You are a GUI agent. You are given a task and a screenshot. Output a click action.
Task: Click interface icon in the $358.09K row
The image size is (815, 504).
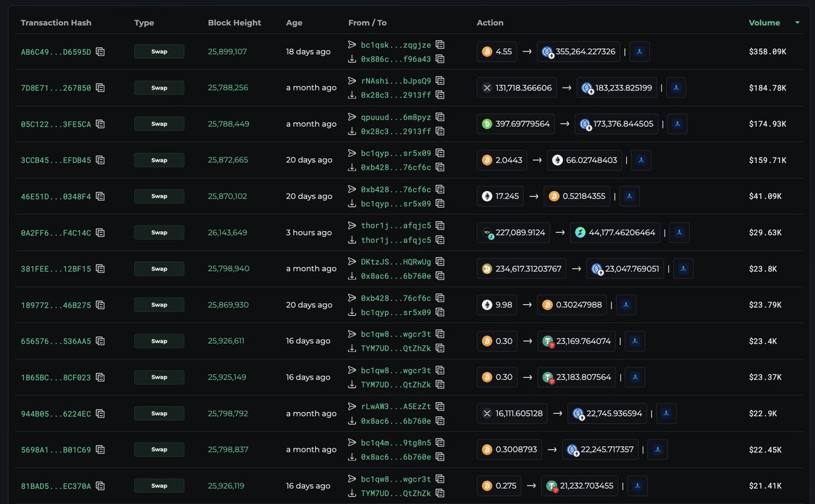tap(640, 52)
